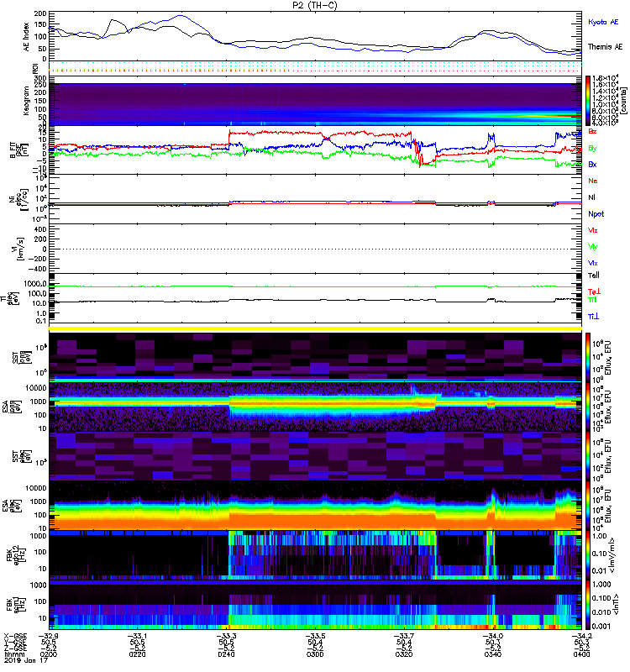Screen dimensions: 630x672
Task: Select the 0320 time tick label
Action: pos(404,654)
